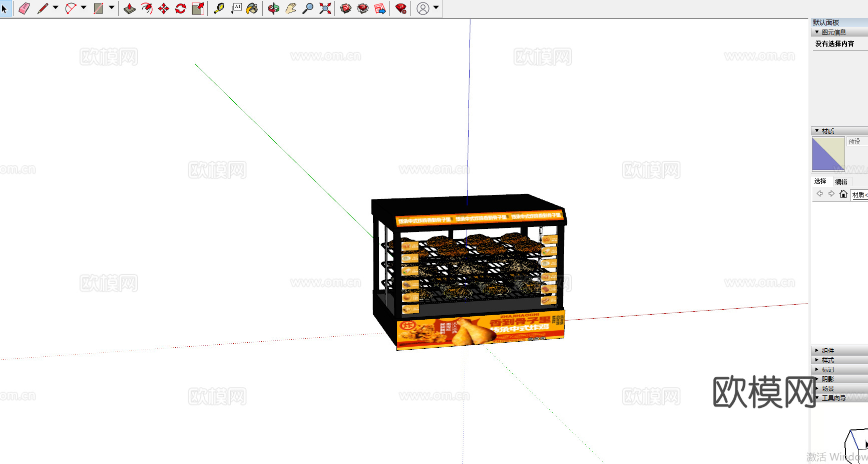Open the 3D Warehouse icon

click(346, 9)
